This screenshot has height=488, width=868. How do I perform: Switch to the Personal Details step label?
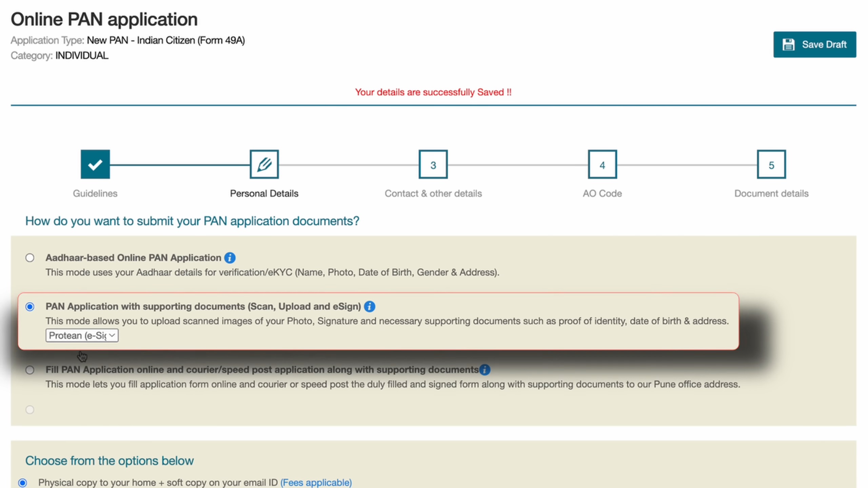tap(264, 193)
